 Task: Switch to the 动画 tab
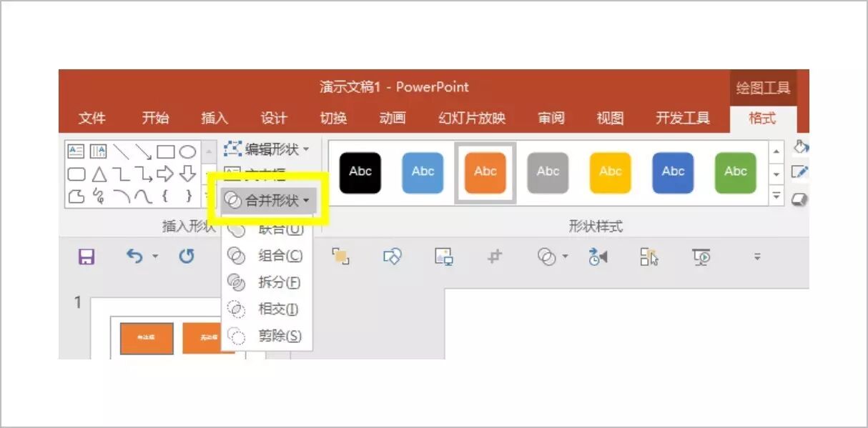coord(393,118)
